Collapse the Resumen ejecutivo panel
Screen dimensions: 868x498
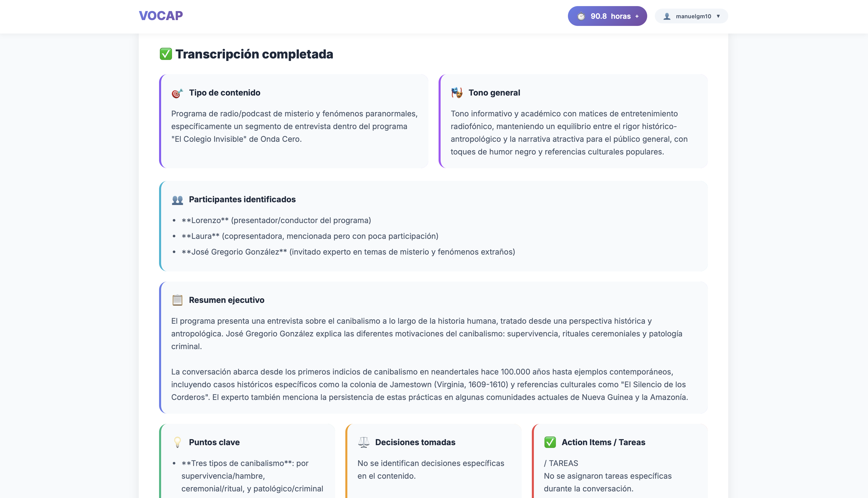(227, 300)
